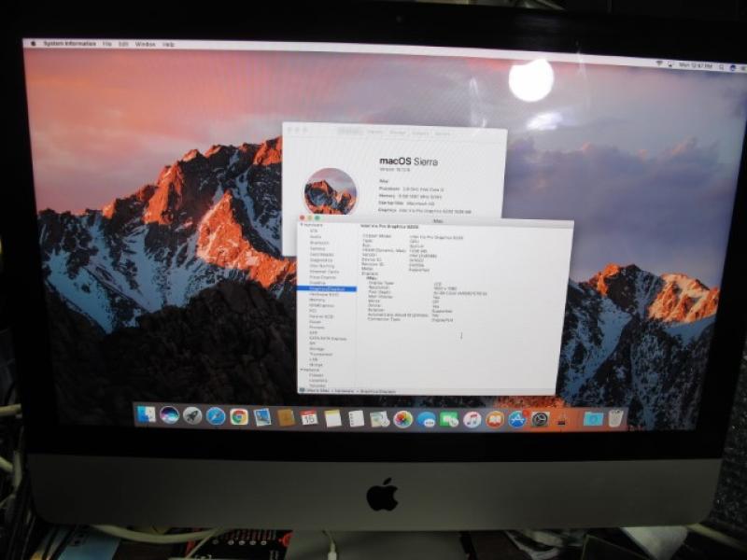
Task: Open the Edit menu
Action: 123,44
